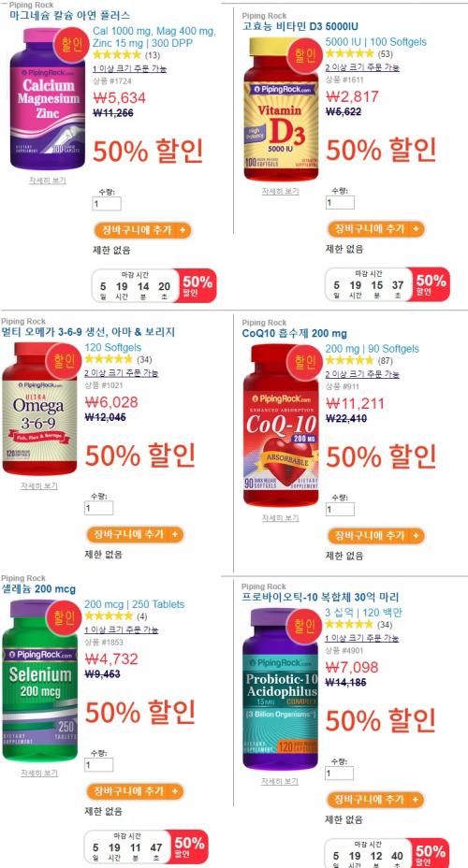Open the 마그네슘 칼슘 아연 플러스 product title
The image size is (468, 868).
[x=70, y=15]
